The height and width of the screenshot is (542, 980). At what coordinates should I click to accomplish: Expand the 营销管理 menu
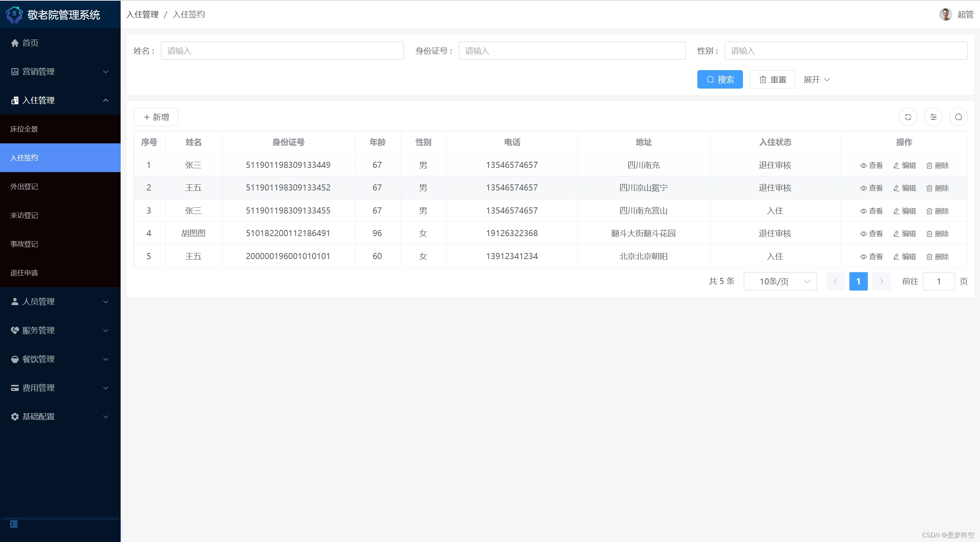60,72
